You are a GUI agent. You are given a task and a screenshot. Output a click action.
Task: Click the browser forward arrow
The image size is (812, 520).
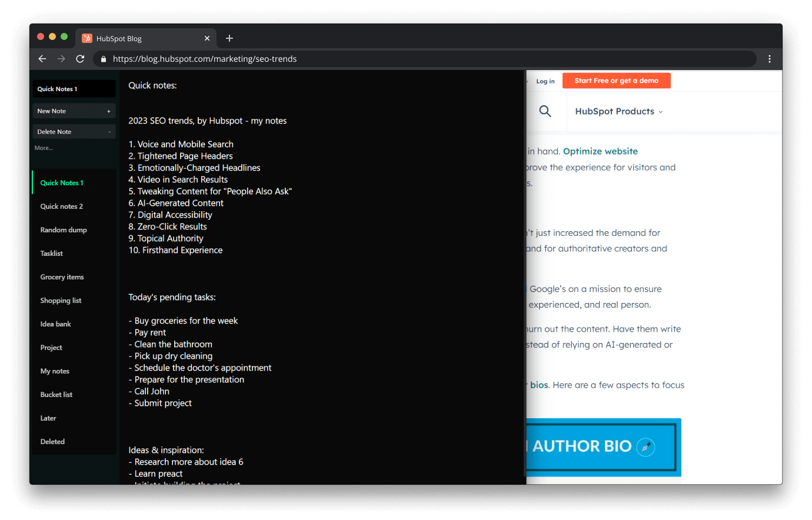[61, 59]
